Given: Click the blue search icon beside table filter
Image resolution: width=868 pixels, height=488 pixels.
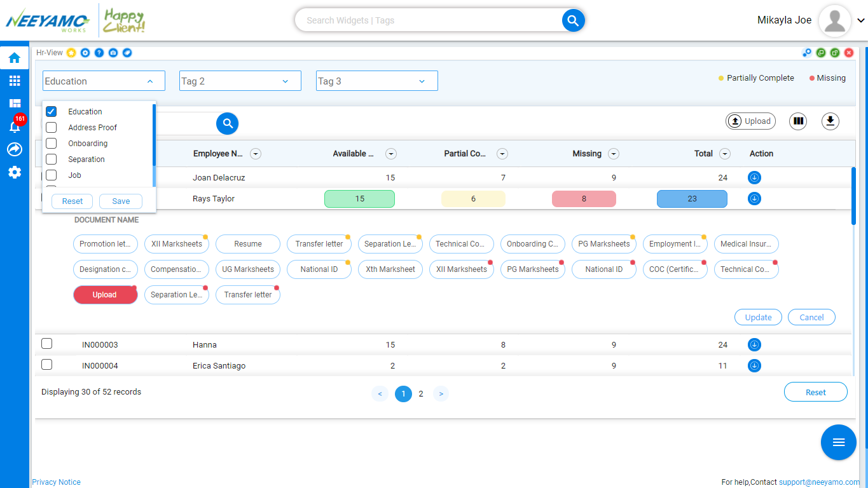Looking at the screenshot, I should [228, 124].
